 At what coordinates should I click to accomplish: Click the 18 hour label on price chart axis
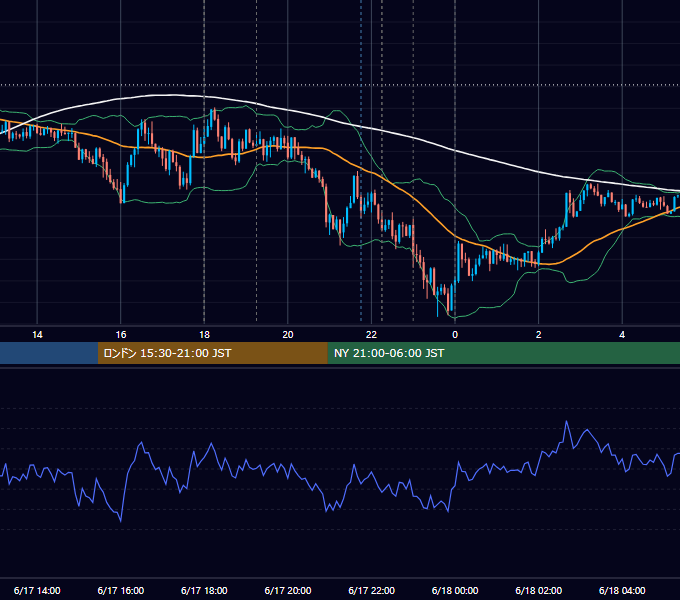click(x=204, y=335)
